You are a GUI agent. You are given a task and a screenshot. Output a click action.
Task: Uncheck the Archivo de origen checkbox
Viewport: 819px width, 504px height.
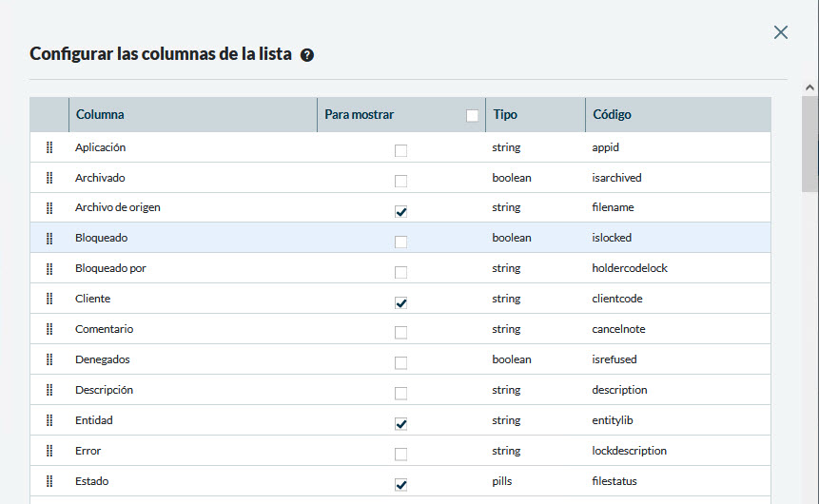pyautogui.click(x=400, y=211)
